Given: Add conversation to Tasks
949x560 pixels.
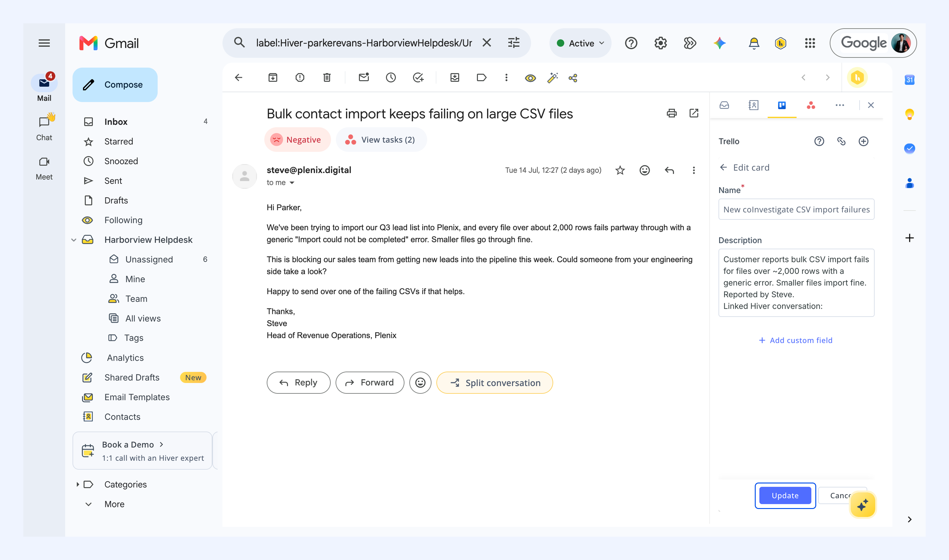Looking at the screenshot, I should pos(418,78).
